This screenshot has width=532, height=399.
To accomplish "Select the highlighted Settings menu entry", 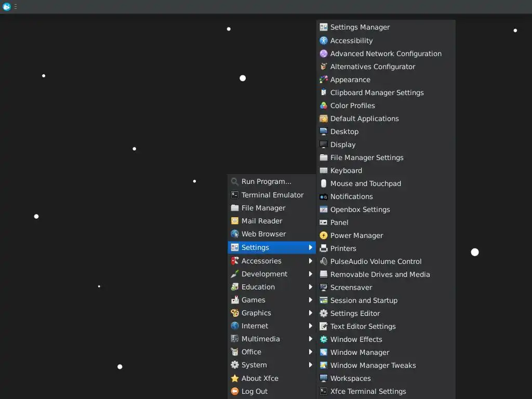I will (271, 247).
